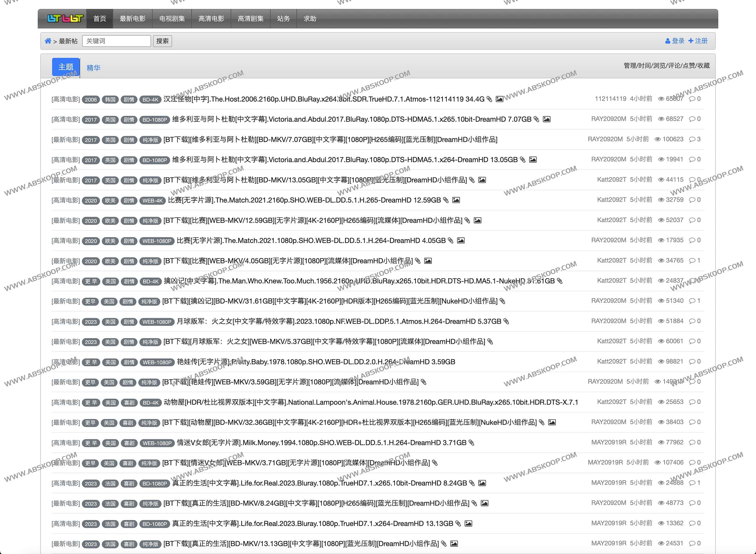Viewport: 756px width, 554px height.
Task: Click the user icon beside 登录
Action: (x=667, y=41)
